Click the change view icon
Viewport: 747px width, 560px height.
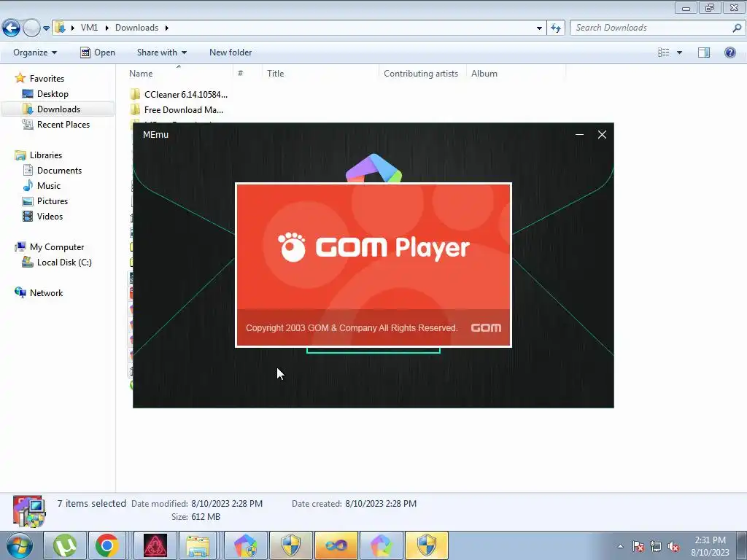(x=664, y=52)
